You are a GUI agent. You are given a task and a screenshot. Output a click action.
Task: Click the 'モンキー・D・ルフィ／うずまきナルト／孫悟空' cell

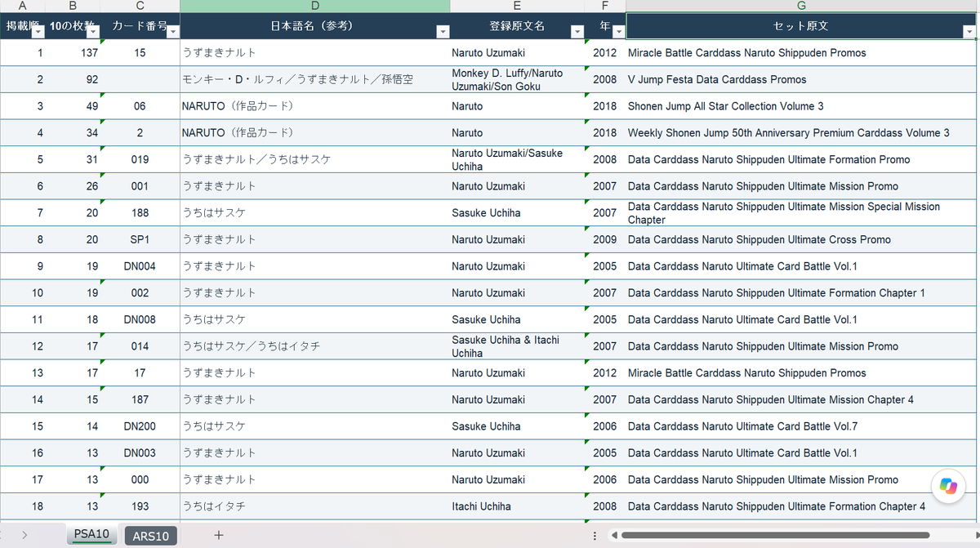(315, 79)
